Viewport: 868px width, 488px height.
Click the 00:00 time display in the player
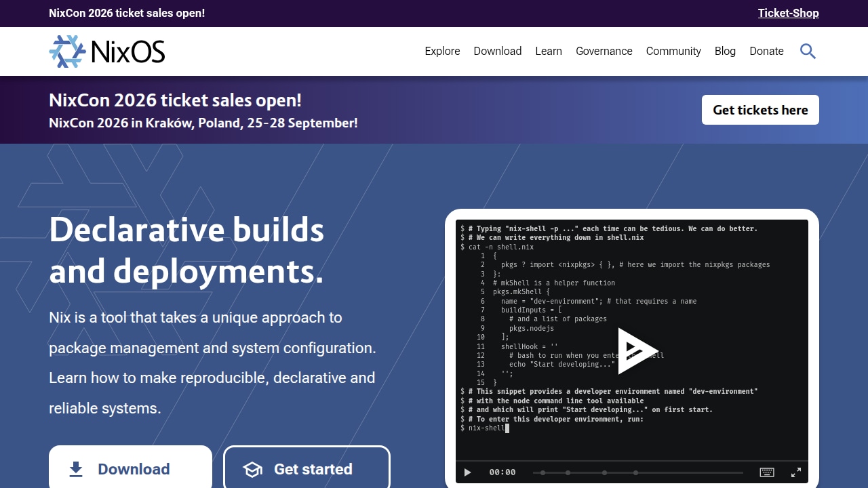(x=502, y=472)
